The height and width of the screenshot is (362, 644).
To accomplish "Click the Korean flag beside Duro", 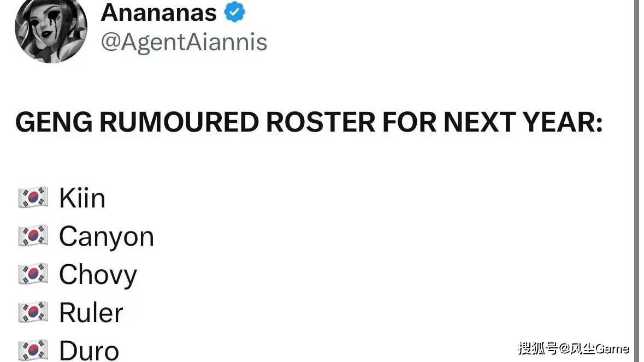I will [x=33, y=350].
